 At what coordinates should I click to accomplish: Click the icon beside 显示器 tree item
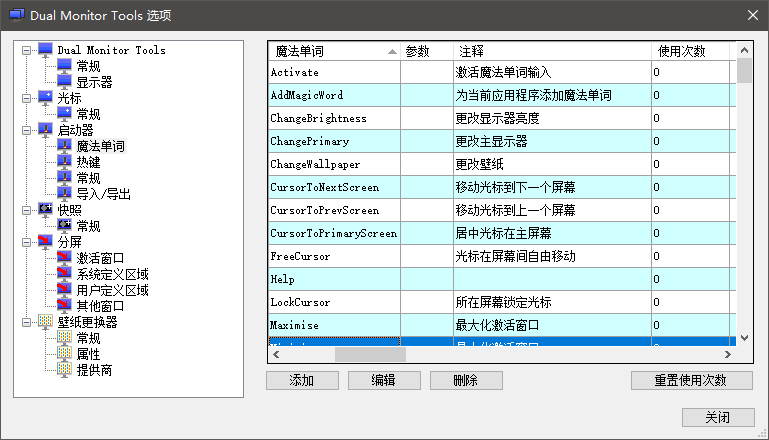coord(64,82)
